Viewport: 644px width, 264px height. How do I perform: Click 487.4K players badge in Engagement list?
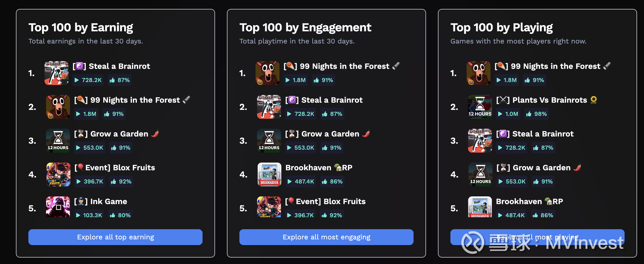(x=301, y=181)
